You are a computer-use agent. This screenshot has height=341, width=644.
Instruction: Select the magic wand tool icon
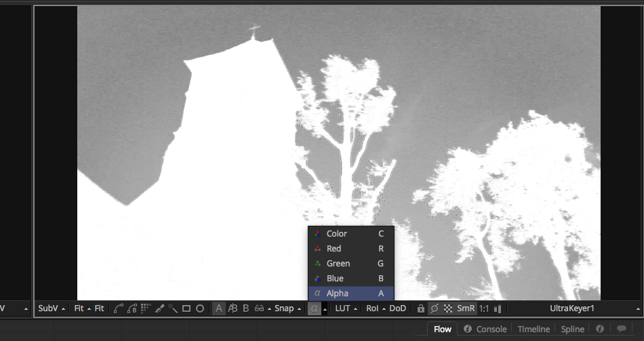173,308
